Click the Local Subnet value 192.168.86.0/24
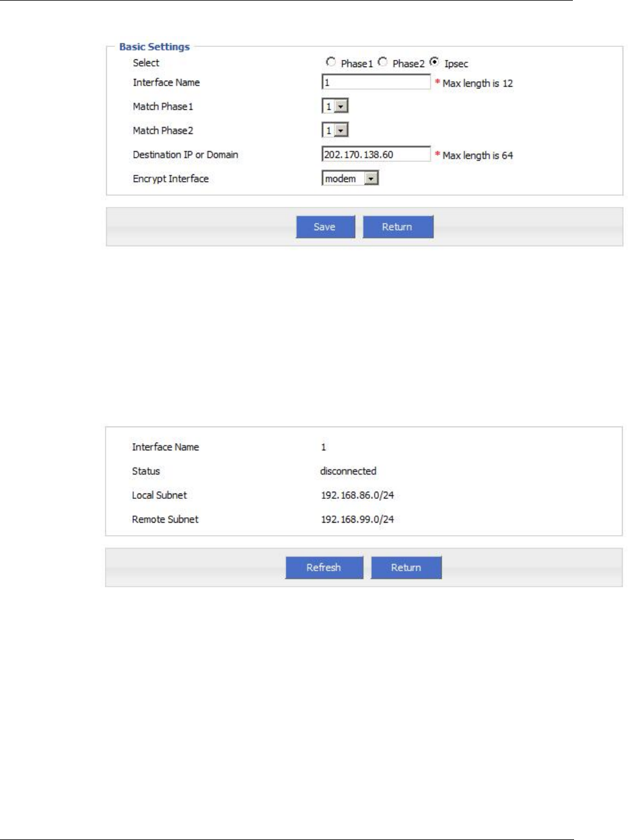Viewport: 628px width, 840px height. tap(358, 495)
